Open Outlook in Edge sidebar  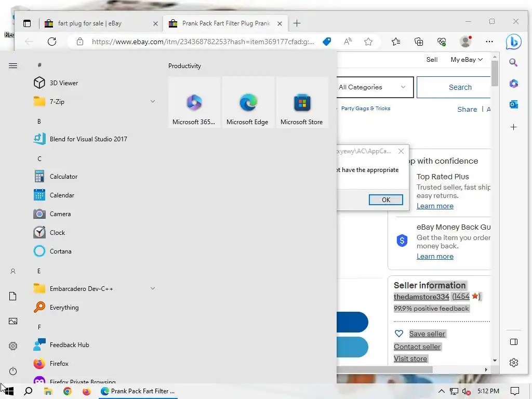[514, 104]
